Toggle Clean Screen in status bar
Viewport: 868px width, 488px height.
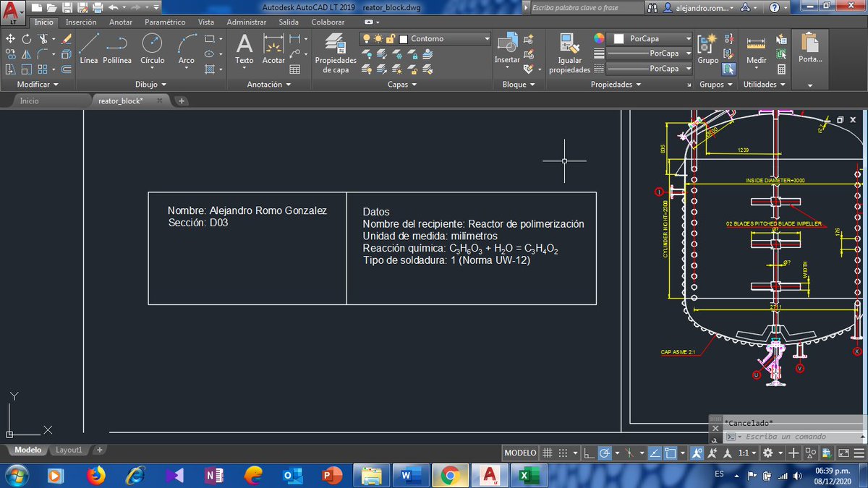843,453
